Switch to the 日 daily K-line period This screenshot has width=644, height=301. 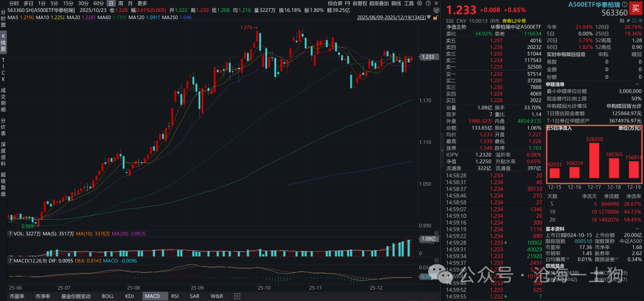point(111,3)
